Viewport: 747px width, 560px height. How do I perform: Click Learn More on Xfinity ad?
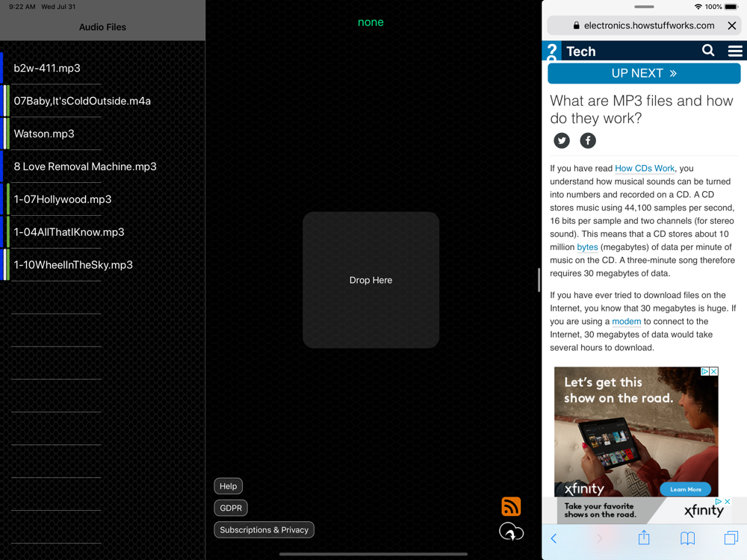(685, 489)
